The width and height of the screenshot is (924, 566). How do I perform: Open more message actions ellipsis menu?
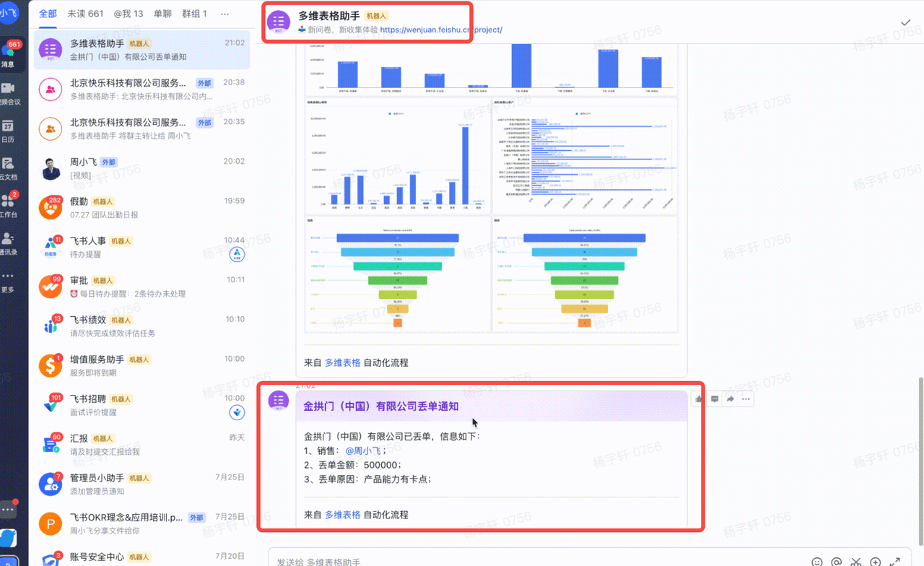click(746, 399)
